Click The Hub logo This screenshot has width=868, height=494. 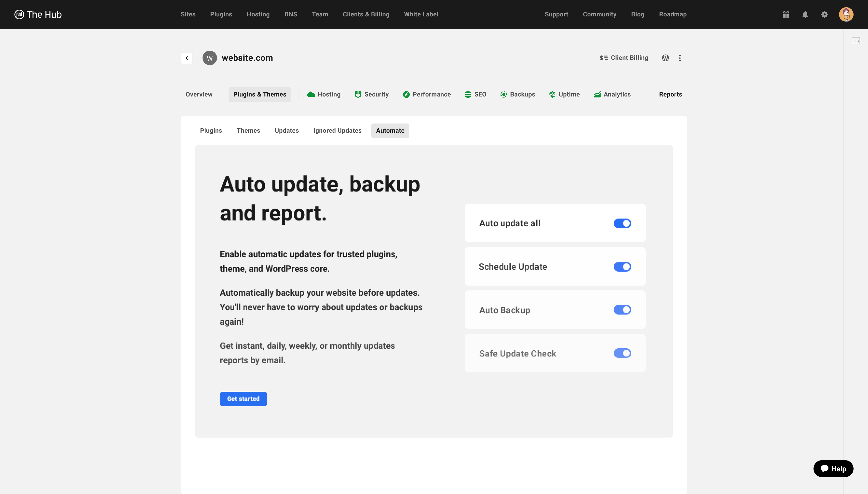coord(38,14)
